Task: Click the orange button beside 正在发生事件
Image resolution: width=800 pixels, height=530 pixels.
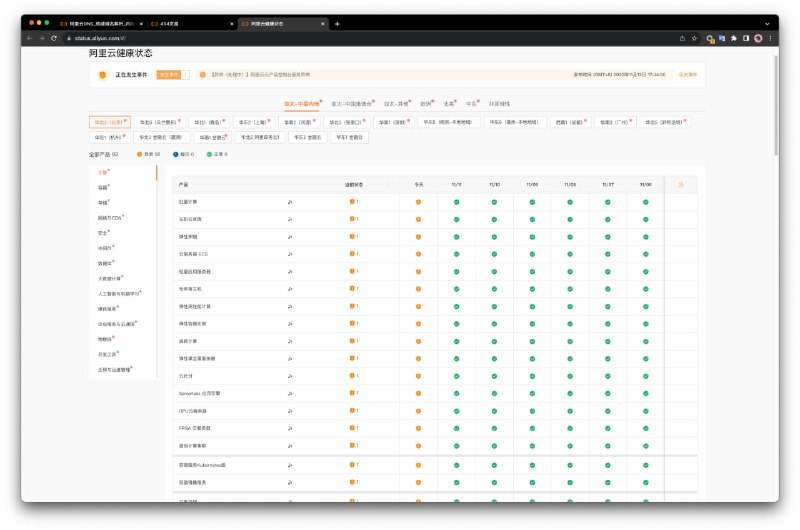Action: [172, 75]
